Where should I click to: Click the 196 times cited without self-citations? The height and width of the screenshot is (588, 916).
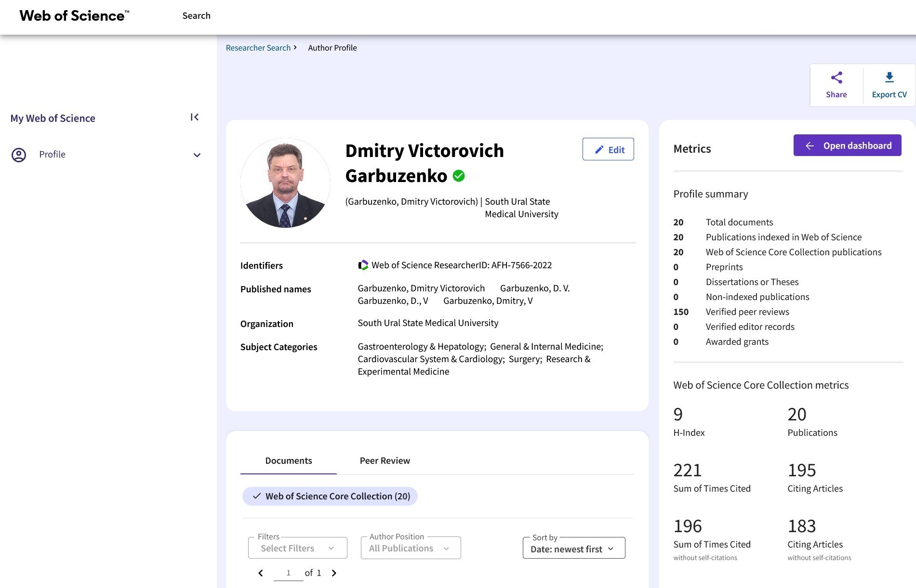(688, 526)
